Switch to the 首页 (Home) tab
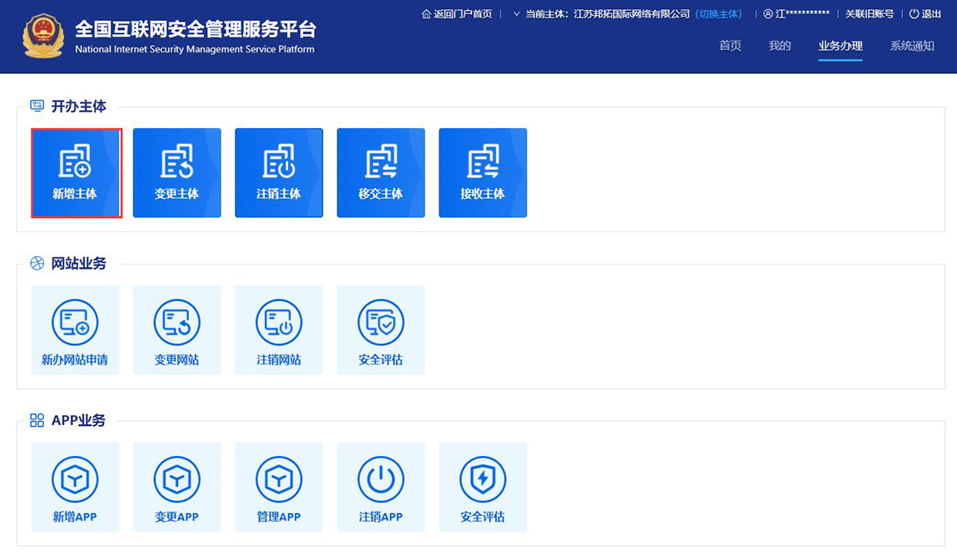The width and height of the screenshot is (957, 560). [730, 46]
